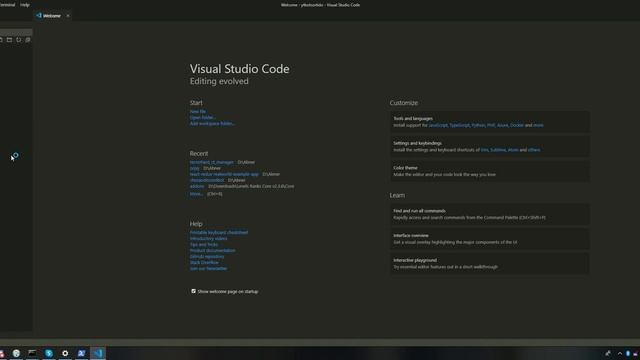Click the New Folder icon in Explorer toolbar
The height and width of the screenshot is (360, 640).
pos(9,40)
